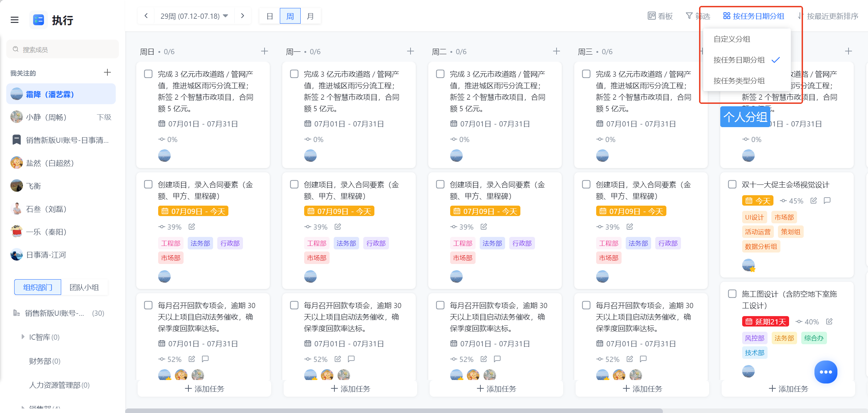Click the horizontal scrollbar at bottom
This screenshot has height=413, width=868.
394,411
